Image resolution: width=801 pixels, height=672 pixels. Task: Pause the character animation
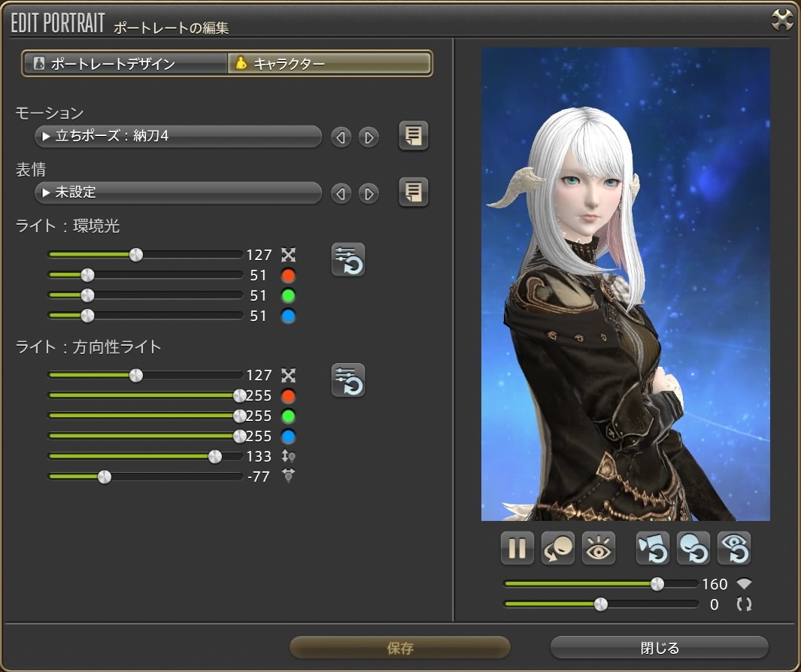tap(517, 549)
